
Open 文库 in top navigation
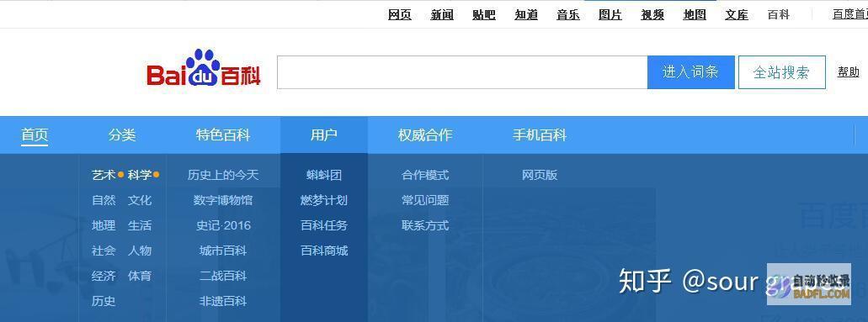pyautogui.click(x=737, y=15)
